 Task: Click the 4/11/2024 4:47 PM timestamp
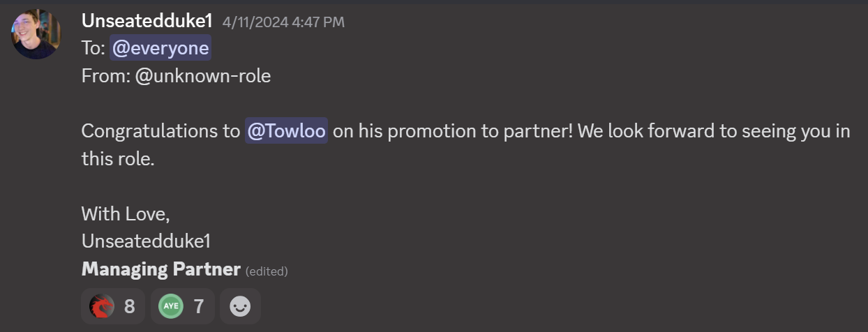click(283, 22)
